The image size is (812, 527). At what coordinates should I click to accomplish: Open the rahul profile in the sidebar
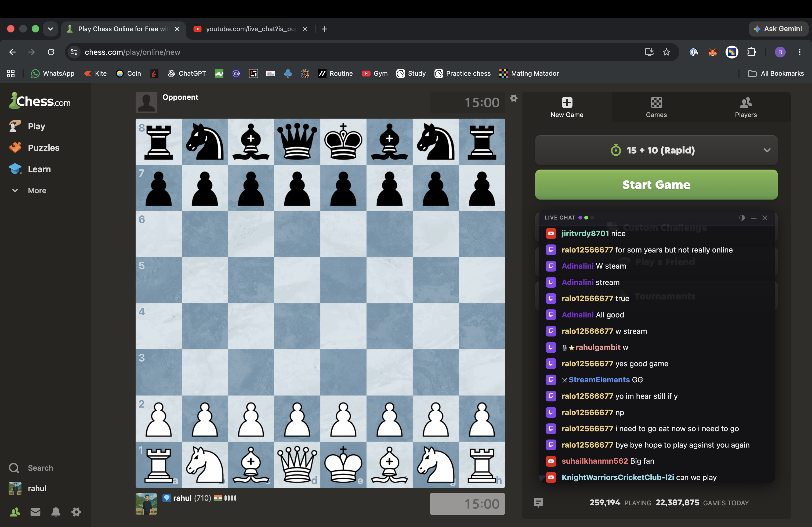coord(27,488)
